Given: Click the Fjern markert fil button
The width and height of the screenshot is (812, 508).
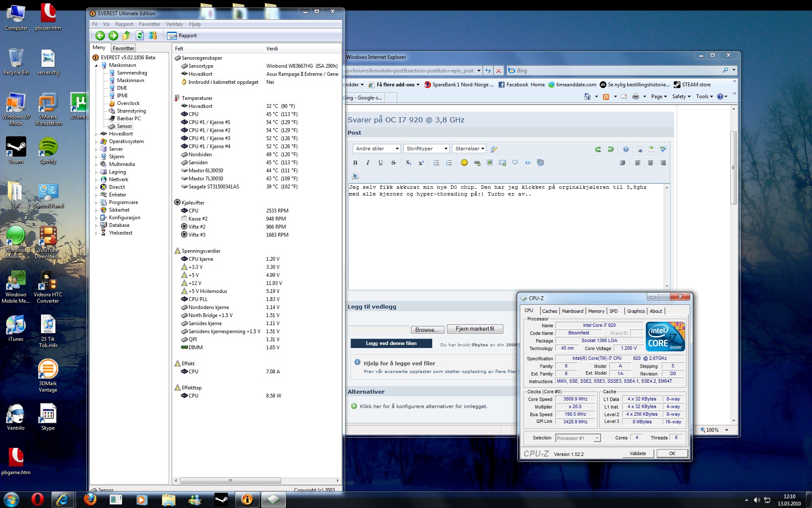Looking at the screenshot, I should tap(475, 329).
